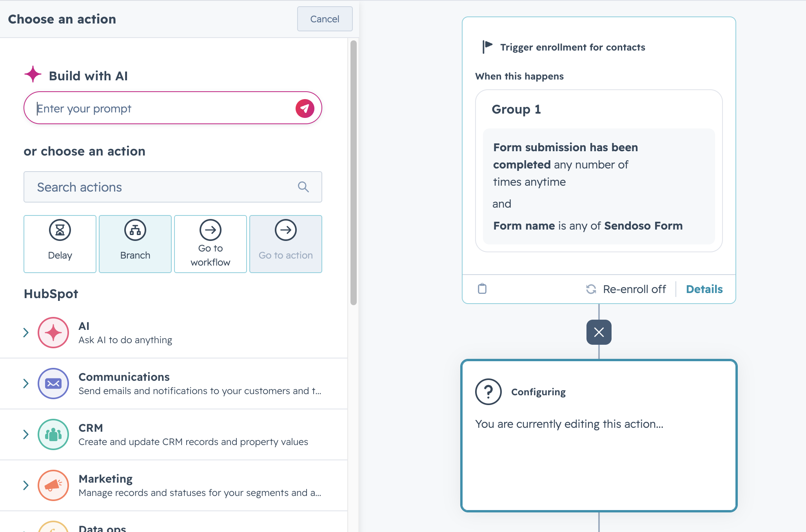
Task: Expand the AI category chevron
Action: coord(26,333)
